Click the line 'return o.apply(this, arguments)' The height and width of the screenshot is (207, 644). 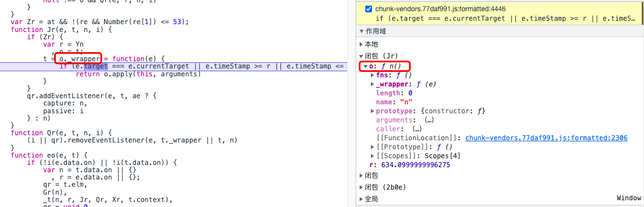pyautogui.click(x=138, y=74)
